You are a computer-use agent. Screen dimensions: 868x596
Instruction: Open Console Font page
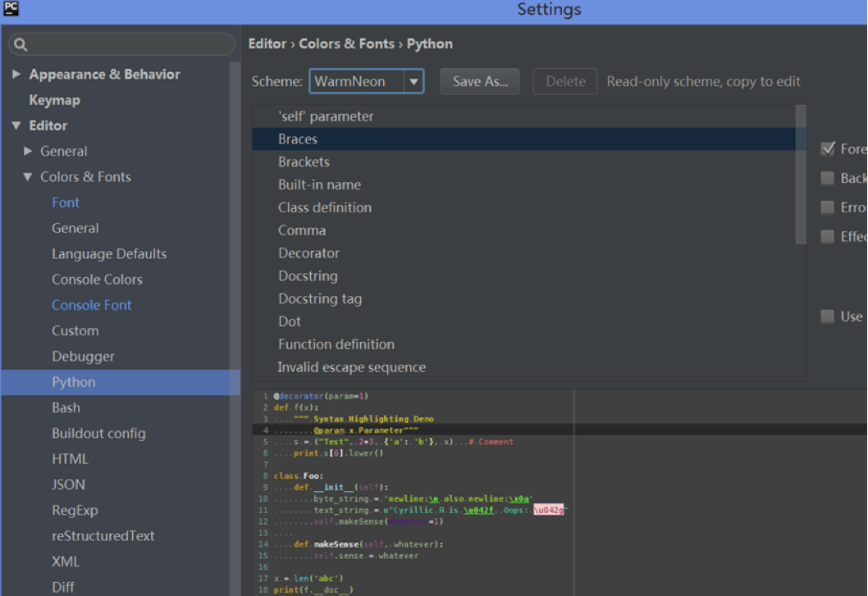pos(91,305)
